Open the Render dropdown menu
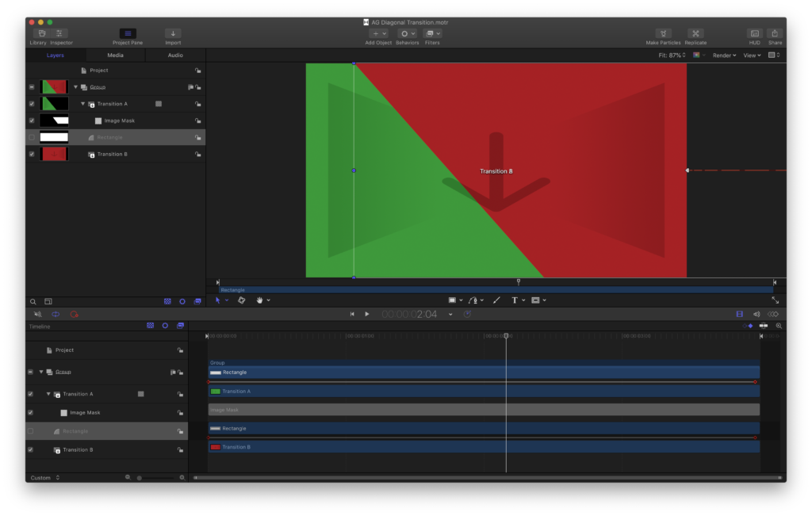Screen dimensions: 812x516 click(724, 55)
